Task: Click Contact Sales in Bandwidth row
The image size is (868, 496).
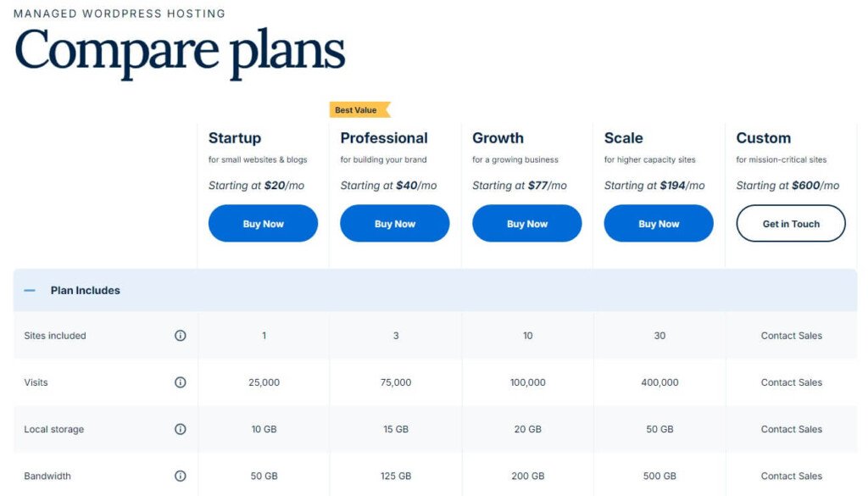Action: (x=792, y=476)
